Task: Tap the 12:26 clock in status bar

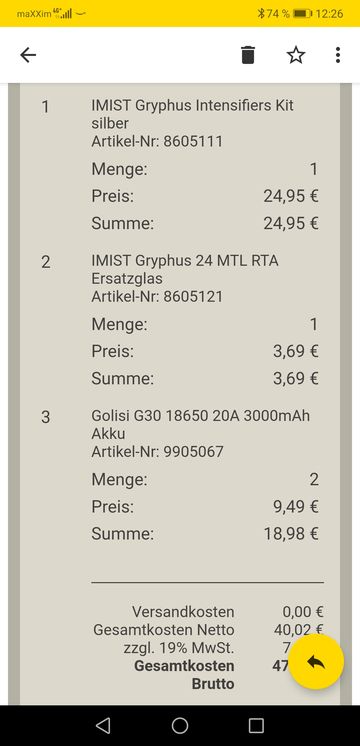Action: coord(329,13)
